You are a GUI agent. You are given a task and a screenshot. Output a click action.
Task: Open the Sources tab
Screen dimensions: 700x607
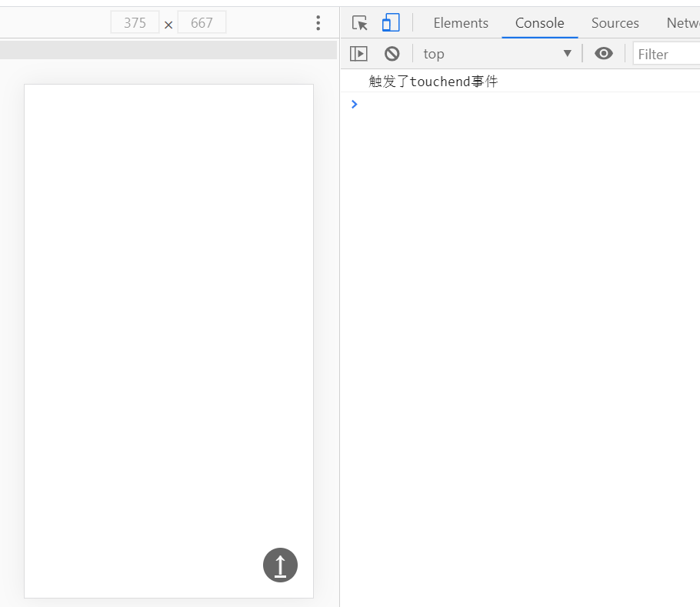pos(615,23)
